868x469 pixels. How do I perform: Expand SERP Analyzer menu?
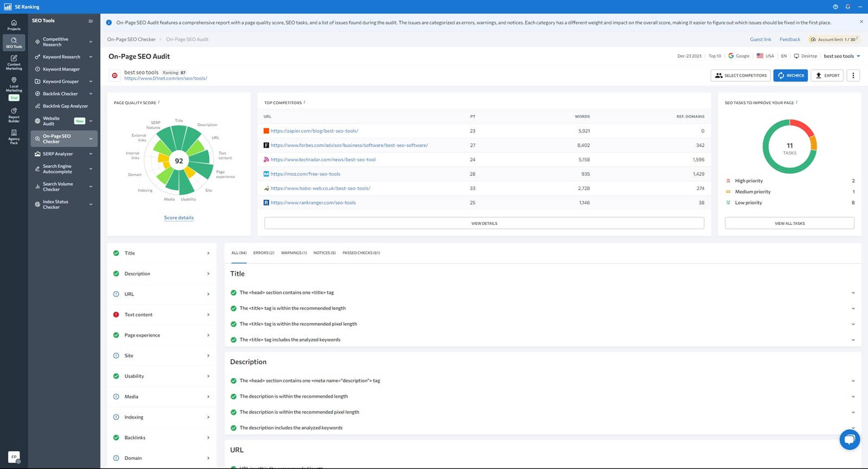(x=64, y=154)
